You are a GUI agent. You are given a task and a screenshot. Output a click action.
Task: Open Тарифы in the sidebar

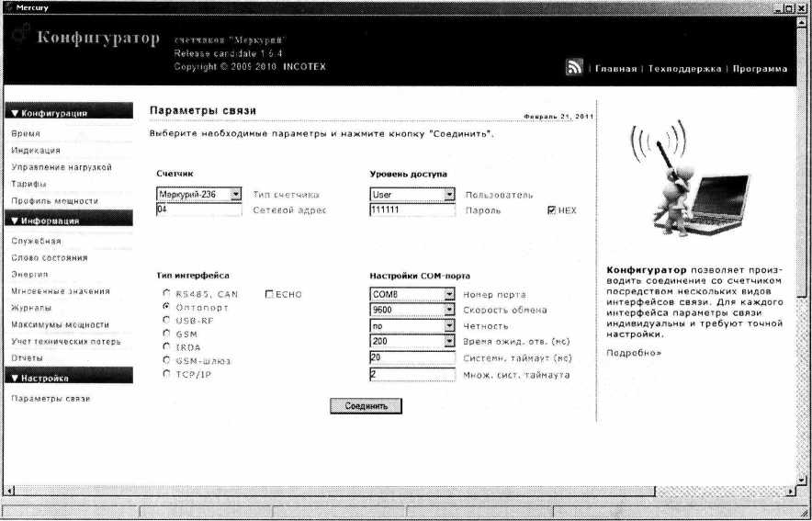[x=28, y=184]
